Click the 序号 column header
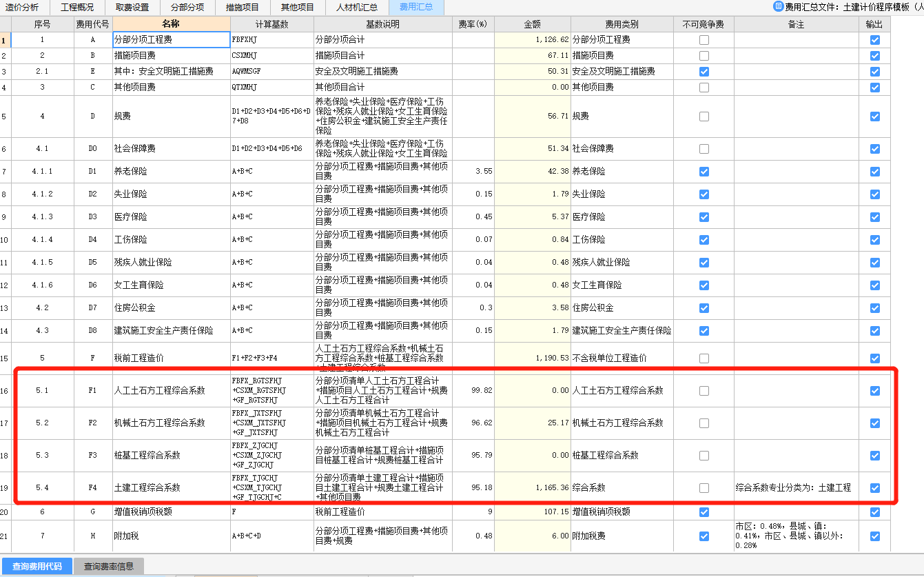 point(42,24)
